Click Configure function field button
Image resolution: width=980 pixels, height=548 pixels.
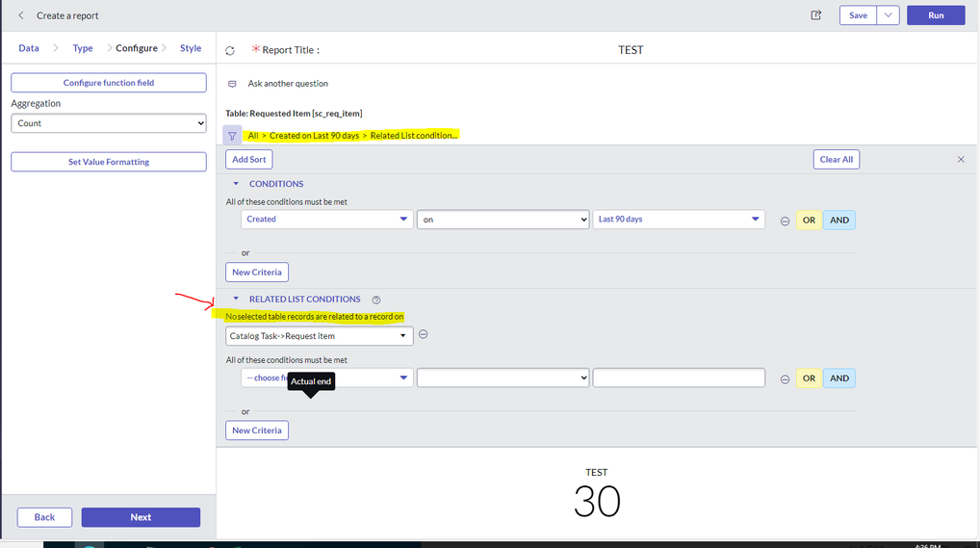[109, 83]
